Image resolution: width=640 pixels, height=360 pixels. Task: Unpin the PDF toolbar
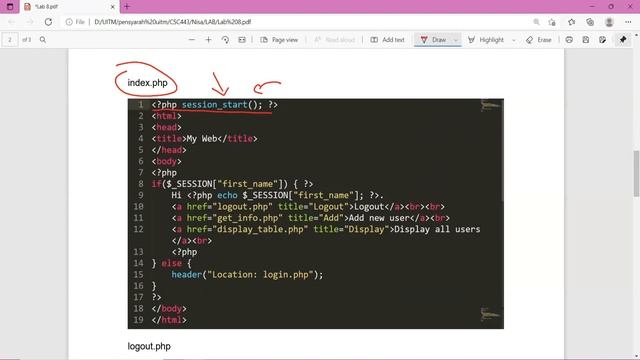tap(623, 40)
